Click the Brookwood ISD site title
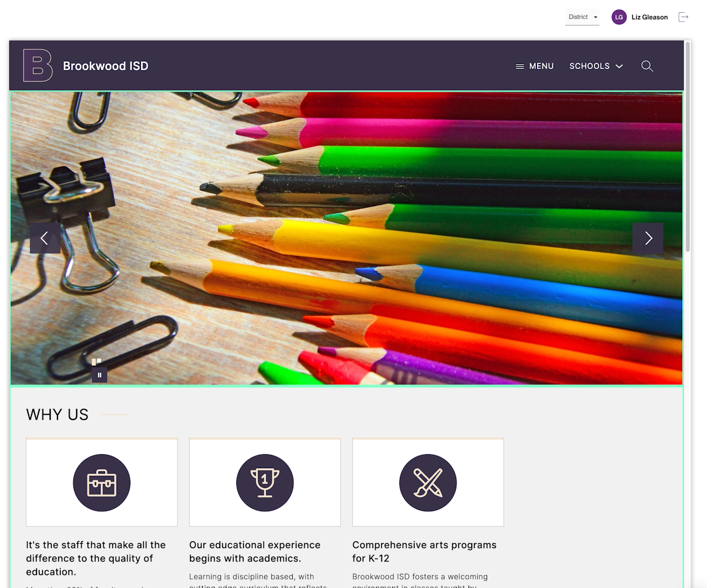The width and height of the screenshot is (707, 588). pyautogui.click(x=105, y=66)
